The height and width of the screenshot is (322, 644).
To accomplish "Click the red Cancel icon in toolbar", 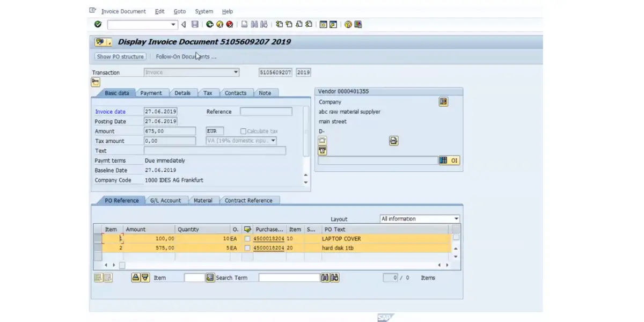I will click(230, 24).
